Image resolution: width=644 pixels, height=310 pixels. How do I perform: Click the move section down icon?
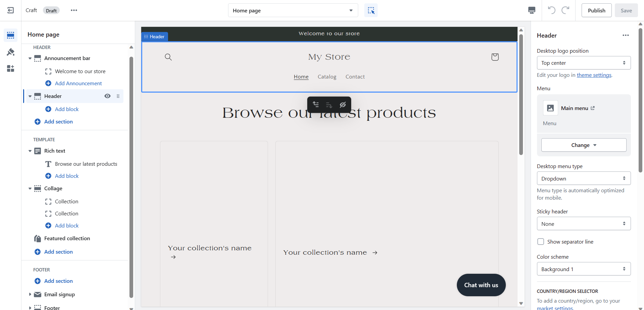pos(329,105)
